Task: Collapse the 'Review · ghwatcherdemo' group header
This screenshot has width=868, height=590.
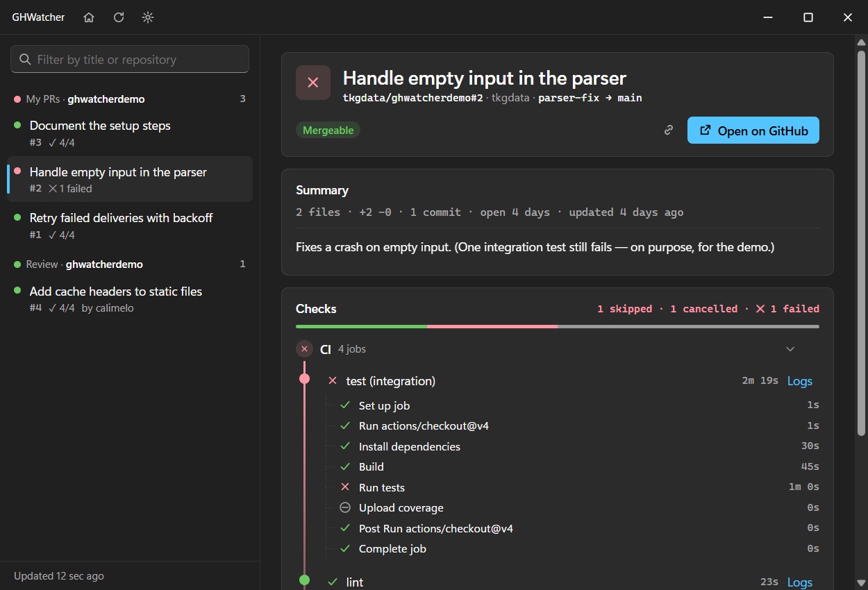Action: coord(130,264)
